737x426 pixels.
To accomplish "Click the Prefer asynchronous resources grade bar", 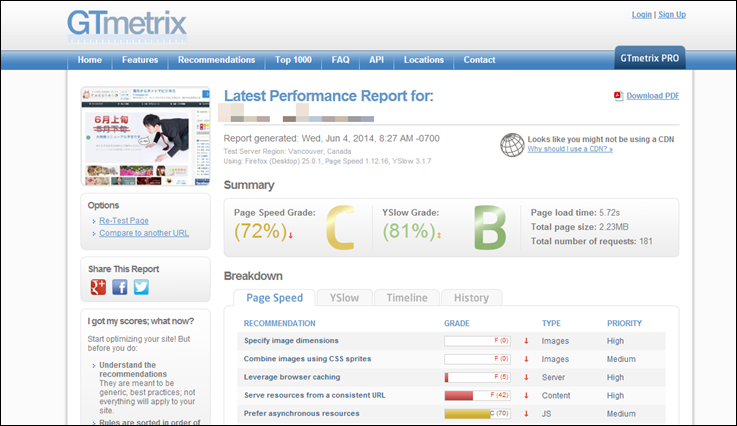I will coord(477,413).
